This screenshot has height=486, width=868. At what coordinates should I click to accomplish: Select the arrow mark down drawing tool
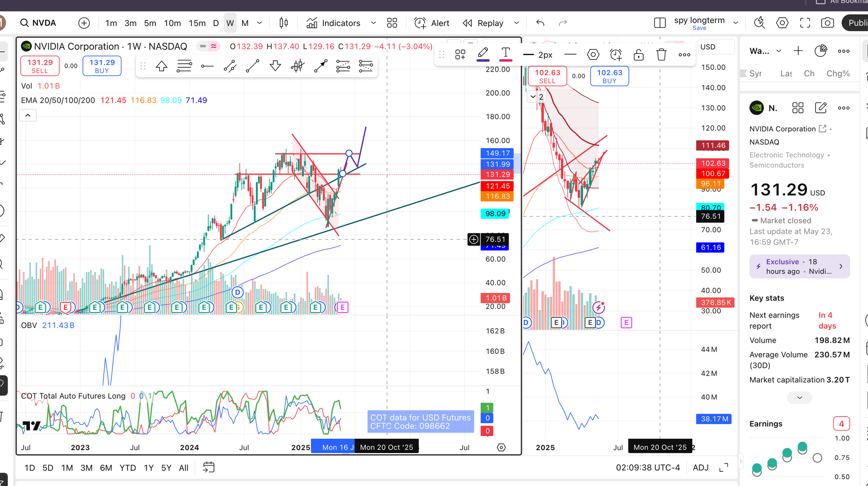[x=275, y=66]
